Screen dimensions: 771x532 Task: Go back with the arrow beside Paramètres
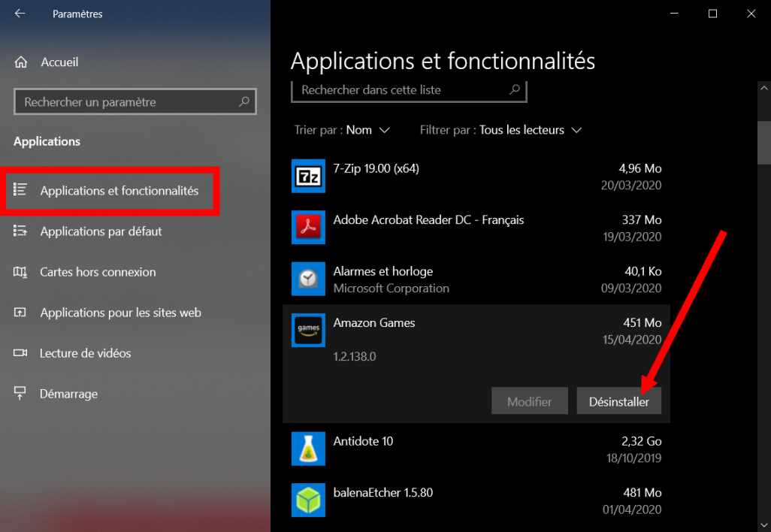coord(20,14)
